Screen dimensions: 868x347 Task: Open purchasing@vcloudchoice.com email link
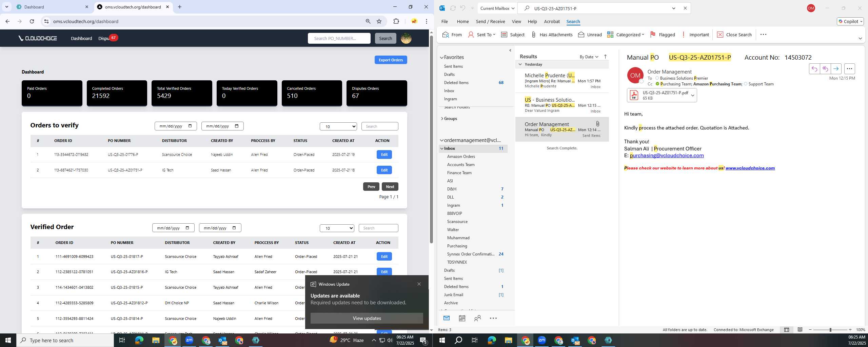[x=667, y=156]
